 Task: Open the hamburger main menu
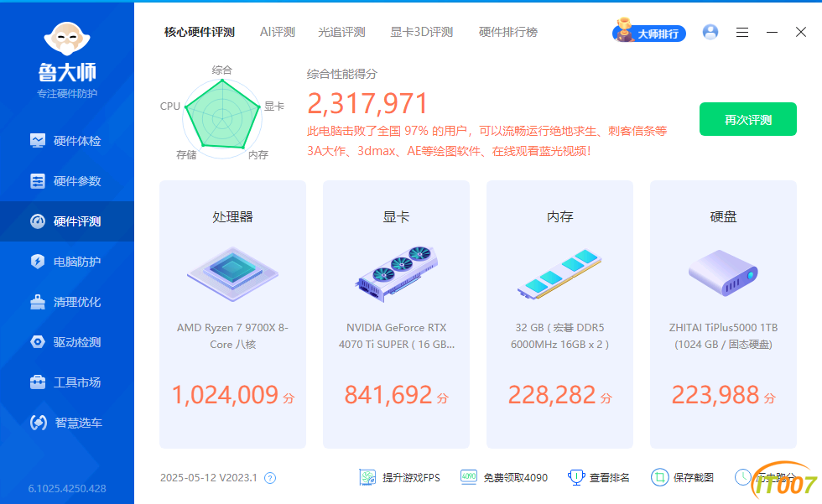[741, 33]
